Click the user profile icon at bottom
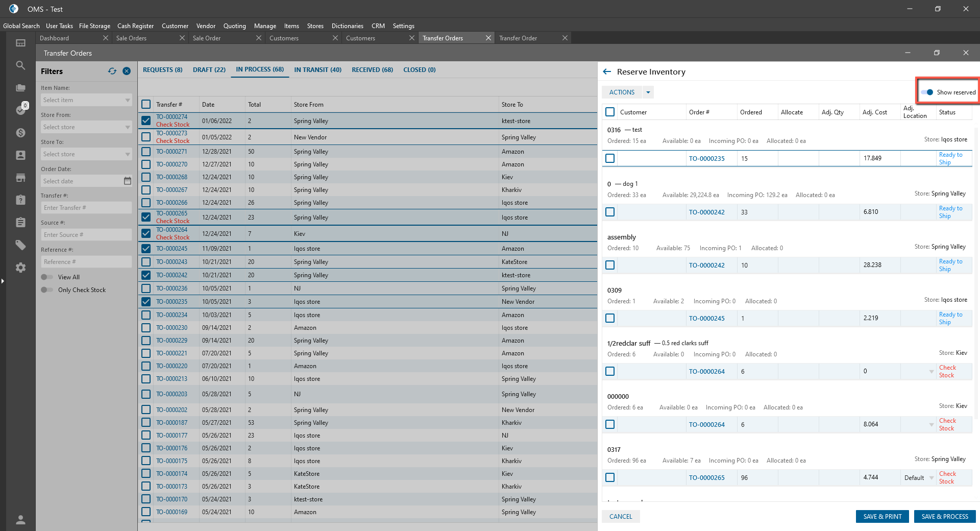The width and height of the screenshot is (980, 531). (20, 520)
